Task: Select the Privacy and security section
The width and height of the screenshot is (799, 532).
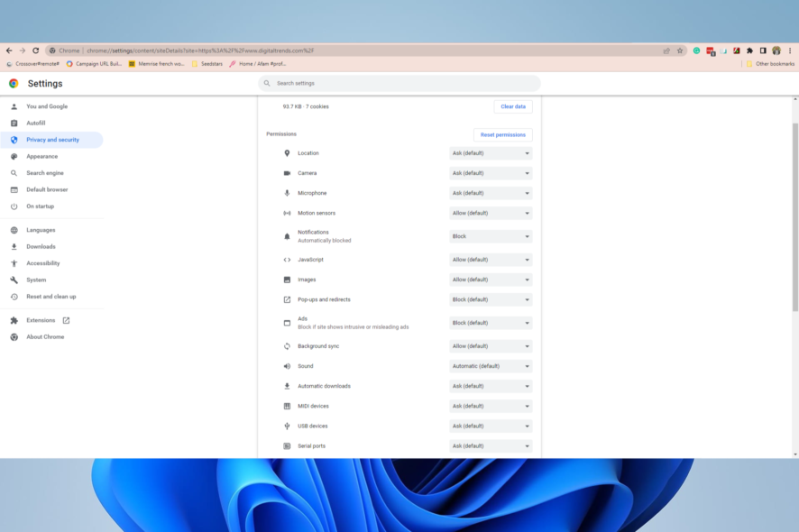Action: [x=52, y=139]
